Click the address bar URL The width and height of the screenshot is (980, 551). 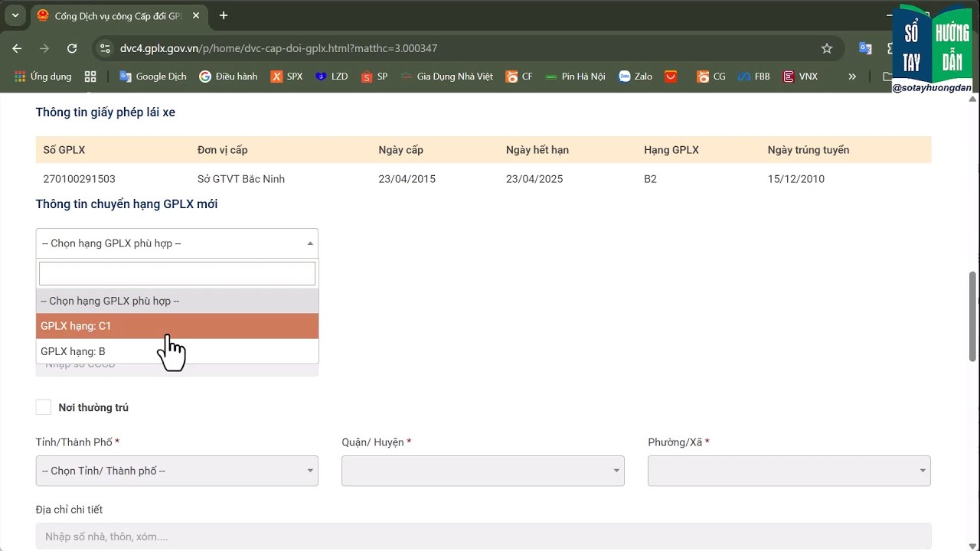pyautogui.click(x=279, y=48)
